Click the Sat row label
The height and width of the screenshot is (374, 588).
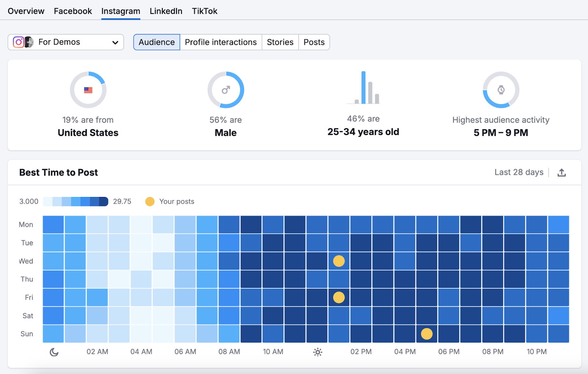point(28,316)
